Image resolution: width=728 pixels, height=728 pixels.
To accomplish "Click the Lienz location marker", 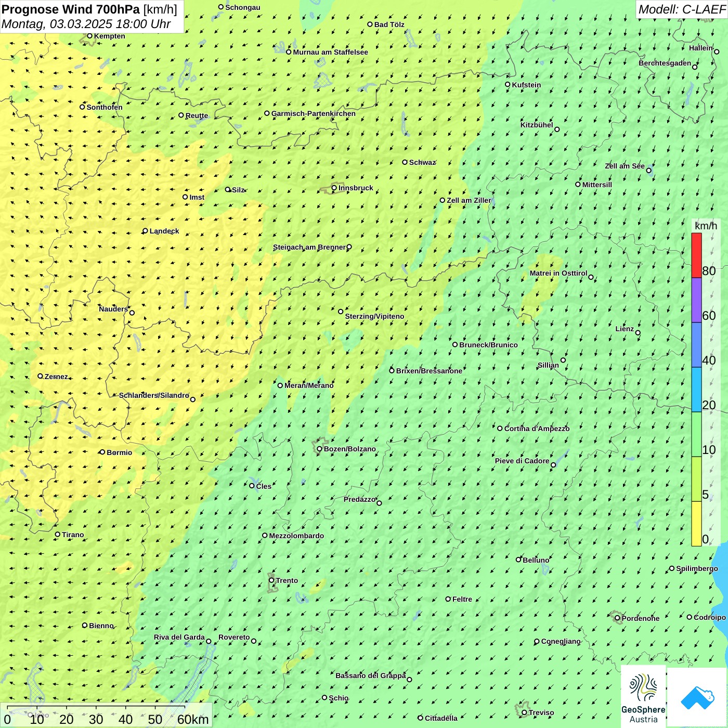I will pos(638,333).
